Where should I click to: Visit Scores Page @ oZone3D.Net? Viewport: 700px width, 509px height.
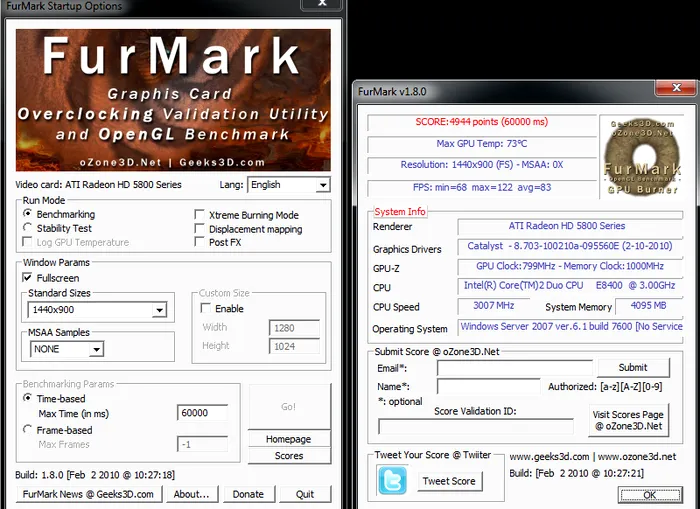pyautogui.click(x=629, y=420)
